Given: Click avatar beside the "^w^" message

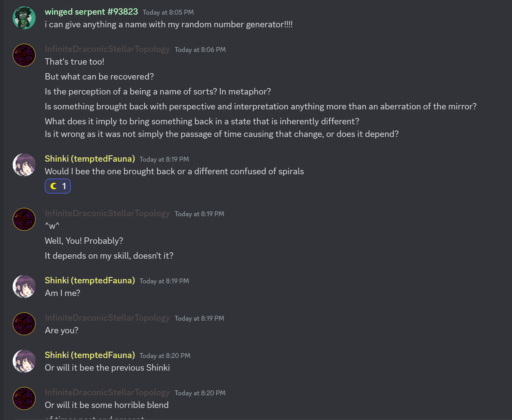Looking at the screenshot, I should point(24,219).
